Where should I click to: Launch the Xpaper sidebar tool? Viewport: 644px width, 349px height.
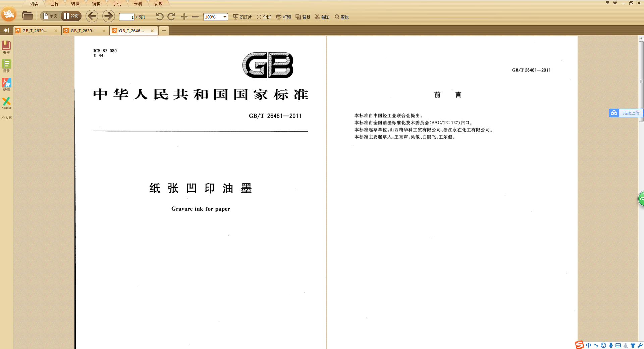tap(6, 103)
